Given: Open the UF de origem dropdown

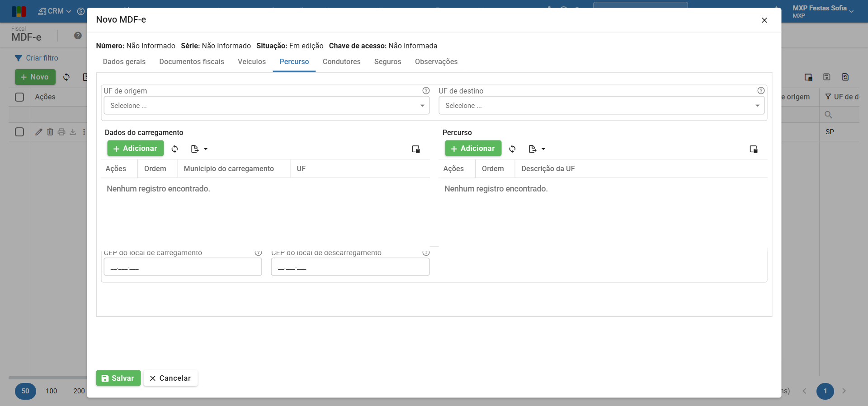Looking at the screenshot, I should (x=267, y=106).
